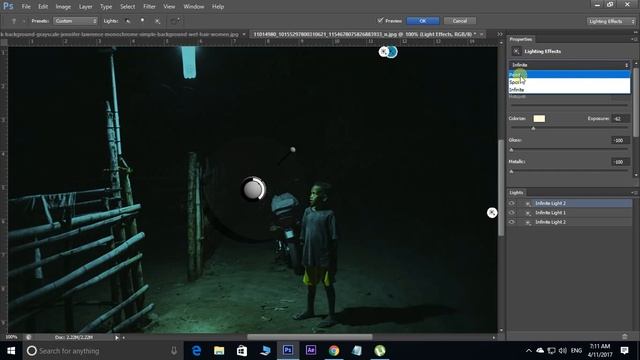Select the Properties panel tab

tap(521, 39)
